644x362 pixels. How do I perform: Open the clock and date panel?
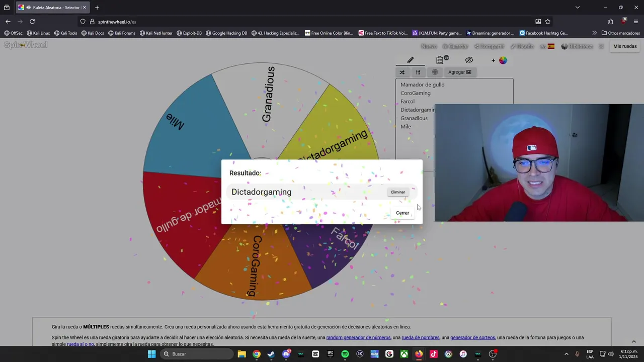tap(628, 354)
